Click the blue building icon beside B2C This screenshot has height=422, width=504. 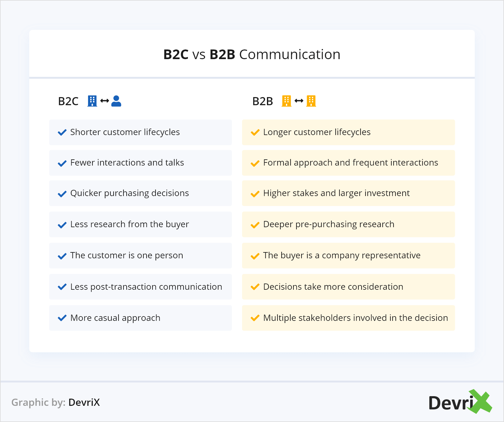point(92,101)
